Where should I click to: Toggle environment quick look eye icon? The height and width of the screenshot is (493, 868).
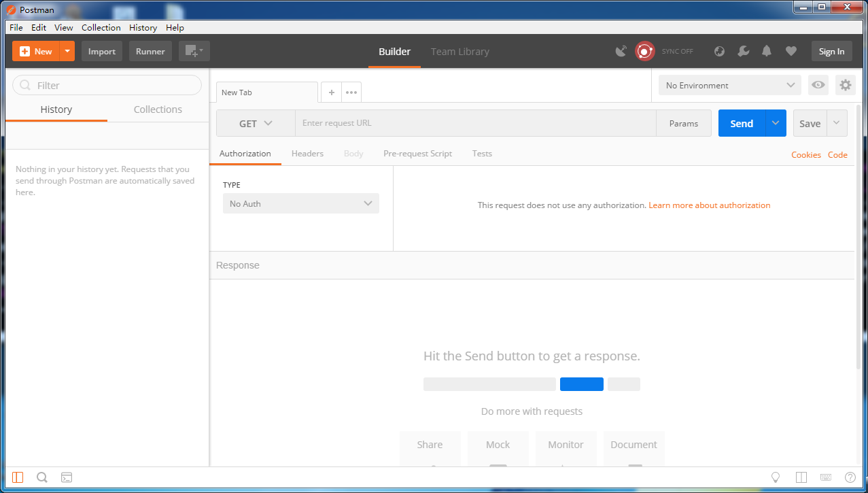click(x=818, y=85)
